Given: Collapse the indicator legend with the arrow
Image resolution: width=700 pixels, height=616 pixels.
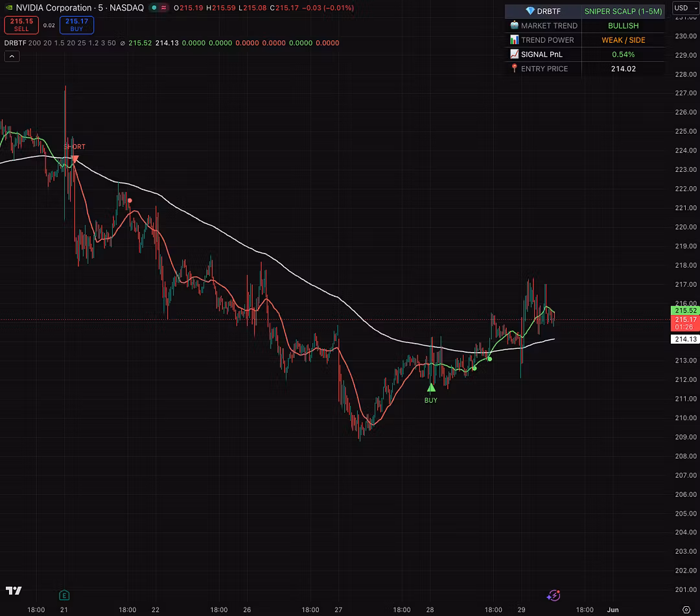Looking at the screenshot, I should [12, 56].
